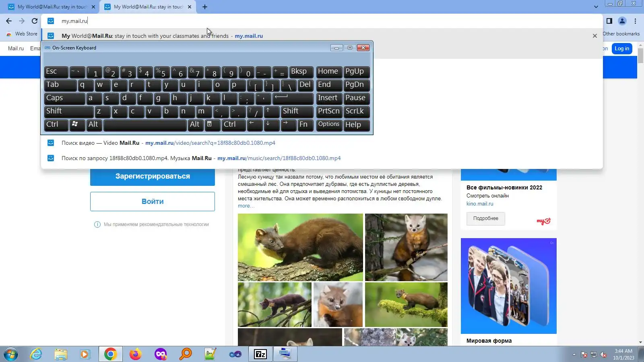Click the muted volume tray icon
The height and width of the screenshot is (362, 644).
[x=603, y=355]
